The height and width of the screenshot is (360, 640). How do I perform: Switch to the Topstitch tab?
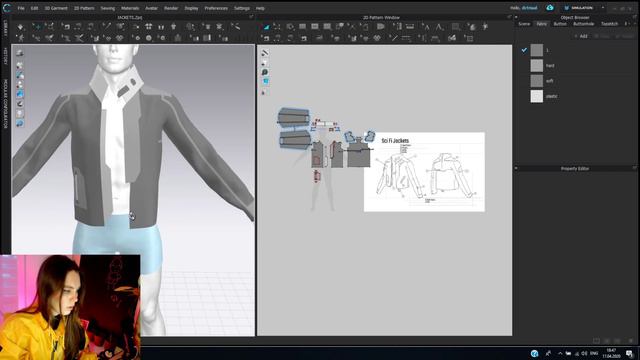point(609,24)
